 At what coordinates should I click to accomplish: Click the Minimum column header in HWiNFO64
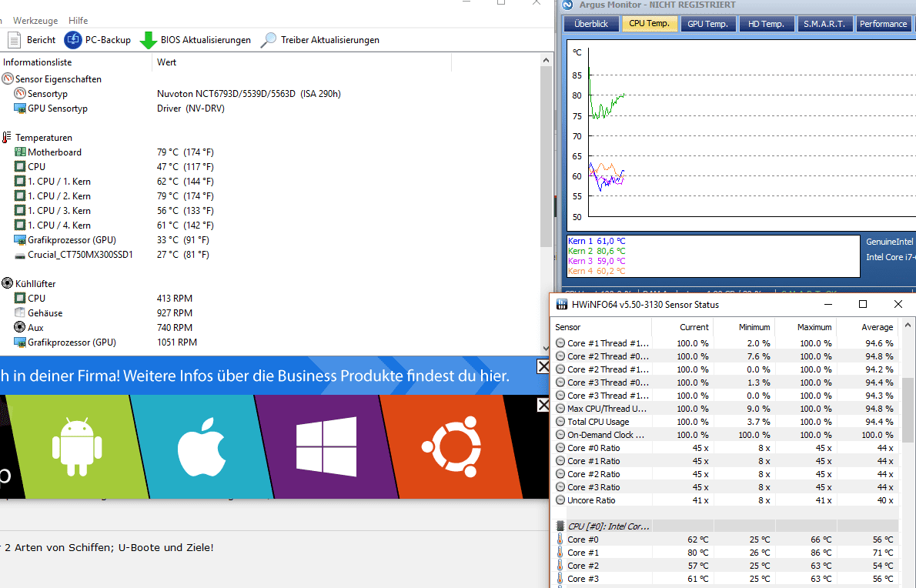click(x=744, y=327)
